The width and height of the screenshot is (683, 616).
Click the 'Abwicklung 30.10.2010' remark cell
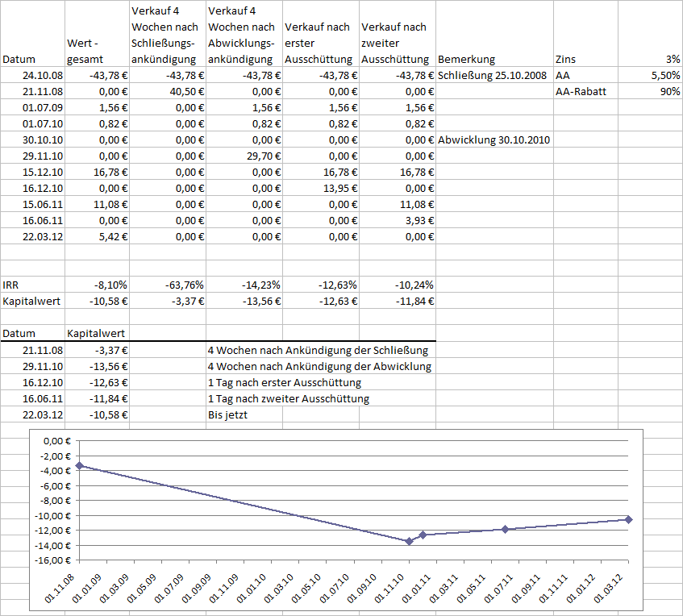click(495, 139)
